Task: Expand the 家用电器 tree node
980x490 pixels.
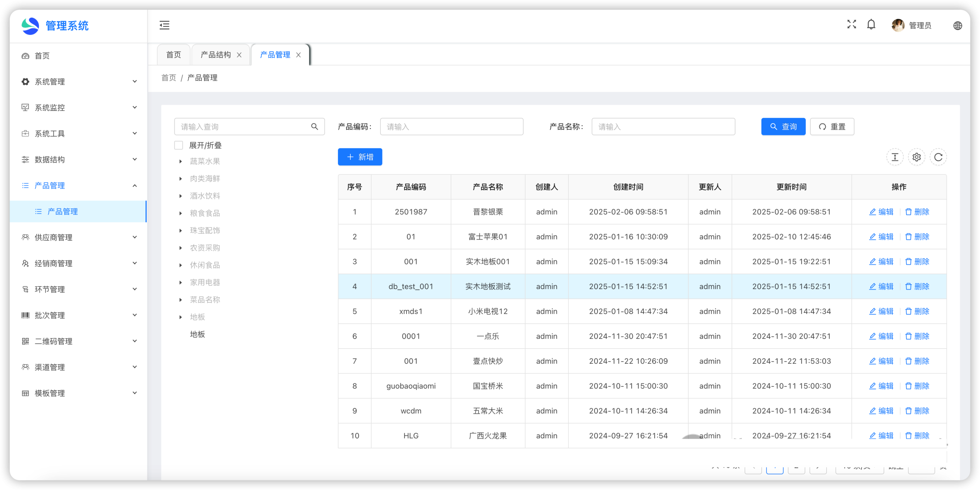Action: (x=180, y=283)
